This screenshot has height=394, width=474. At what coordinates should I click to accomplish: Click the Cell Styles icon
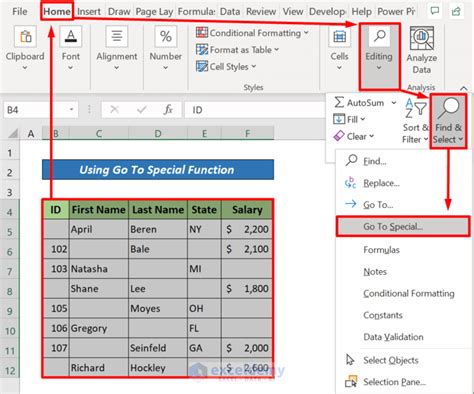click(202, 66)
